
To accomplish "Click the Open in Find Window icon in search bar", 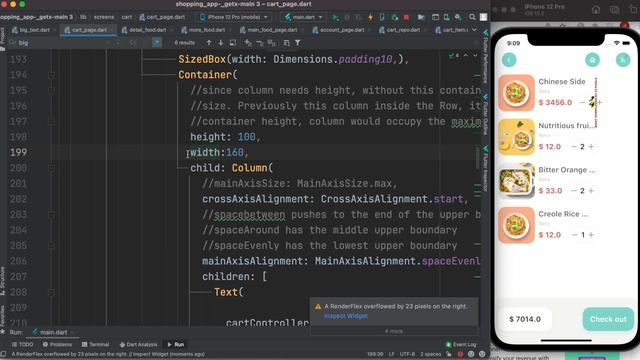I will [233, 43].
